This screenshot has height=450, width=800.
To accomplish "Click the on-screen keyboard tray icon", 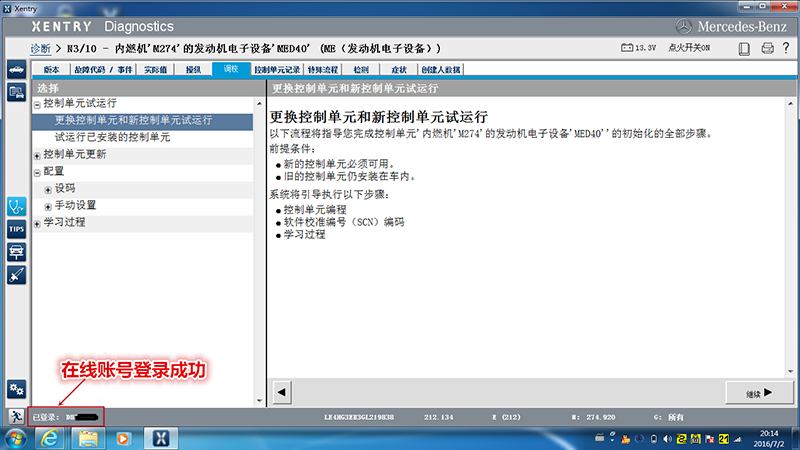I will (599, 438).
